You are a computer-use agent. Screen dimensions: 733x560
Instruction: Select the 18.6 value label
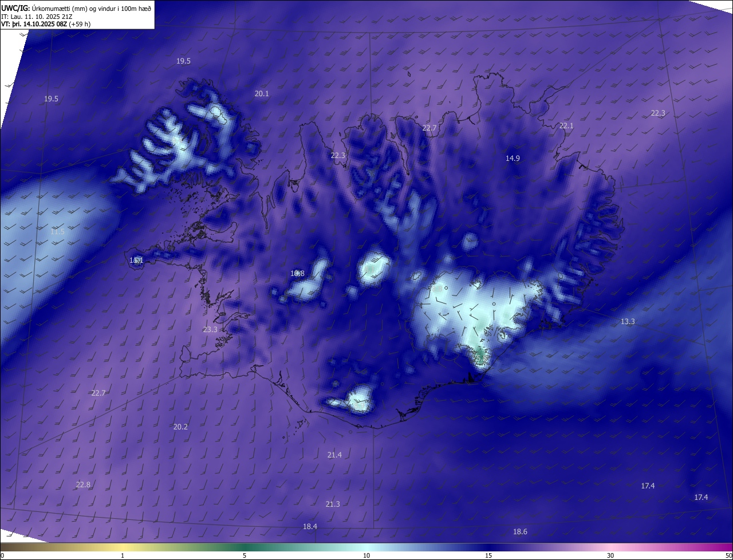coord(520,532)
